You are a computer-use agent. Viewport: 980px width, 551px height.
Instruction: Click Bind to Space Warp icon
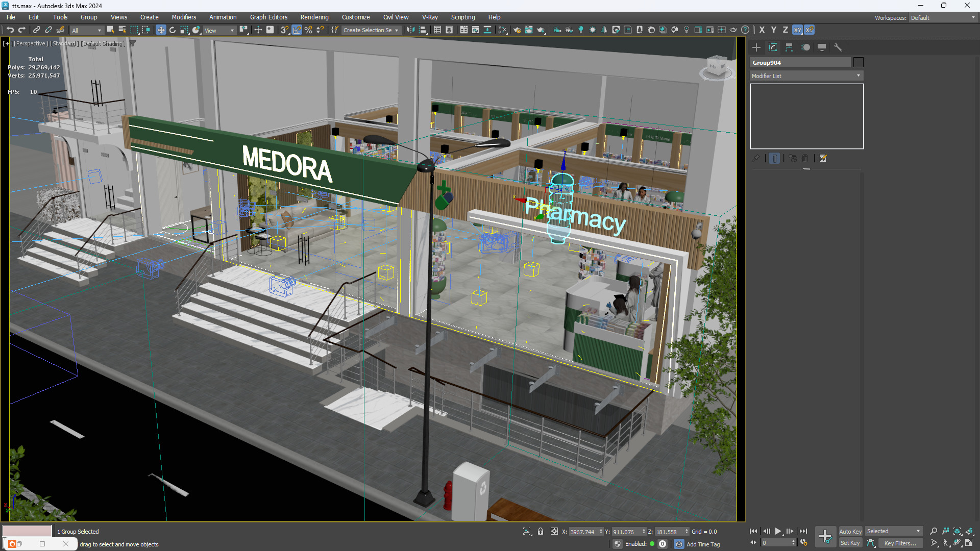(x=60, y=30)
